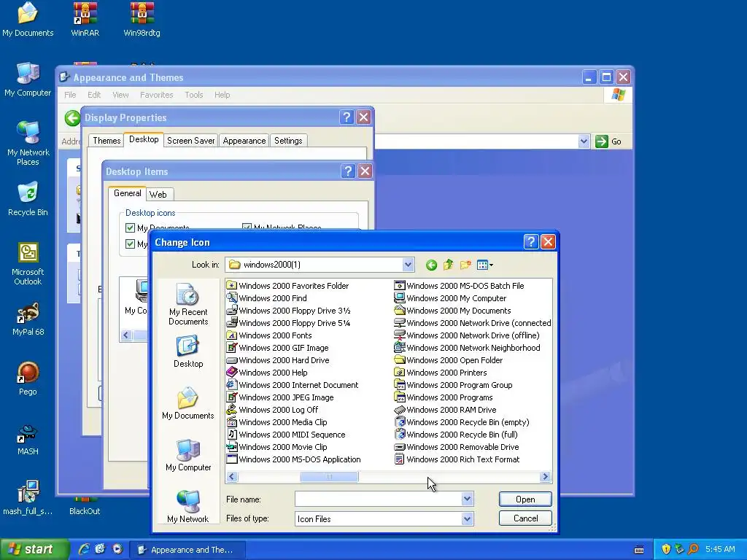Select Windows 2000 Printers file
Screen dimensions: 747x560
[441, 373]
